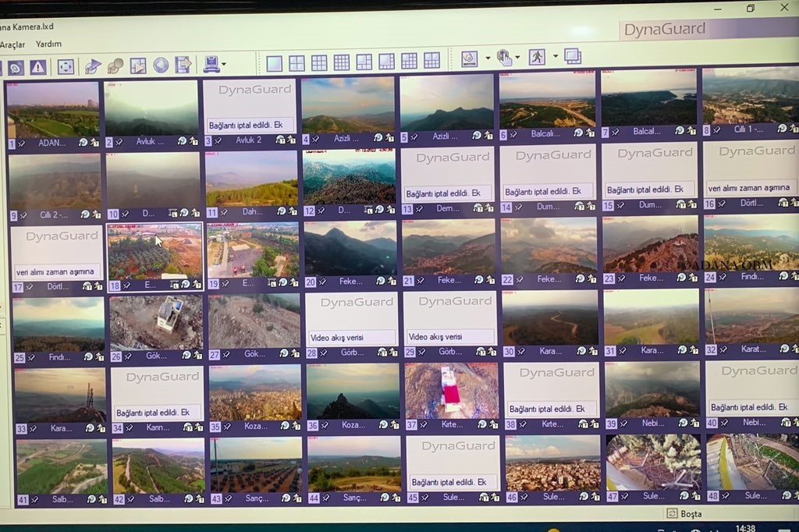Screen dimensions: 799x532
Task: Toggle the pin on camera 1 ADAN
Action: (x=23, y=144)
